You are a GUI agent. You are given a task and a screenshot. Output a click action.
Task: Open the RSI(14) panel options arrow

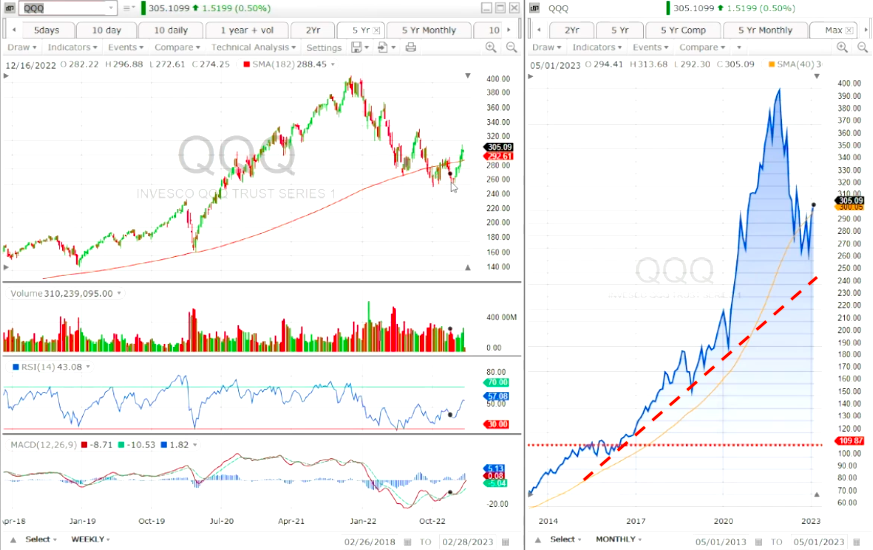tap(88, 367)
